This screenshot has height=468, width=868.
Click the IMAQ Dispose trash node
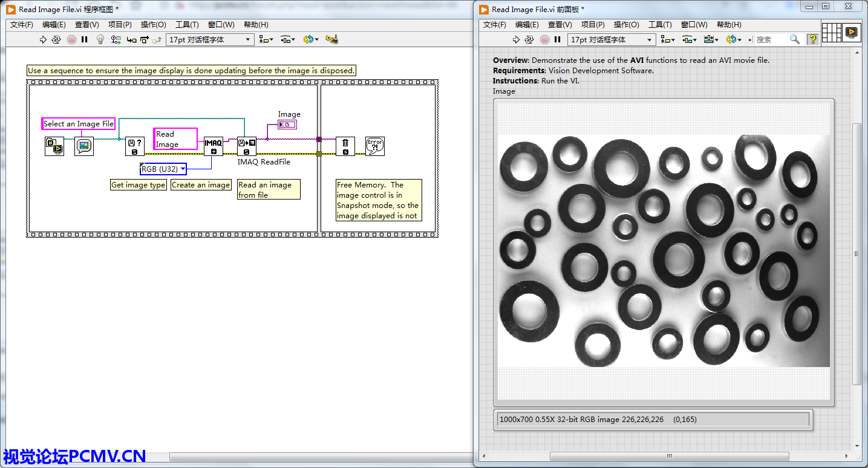click(345, 146)
